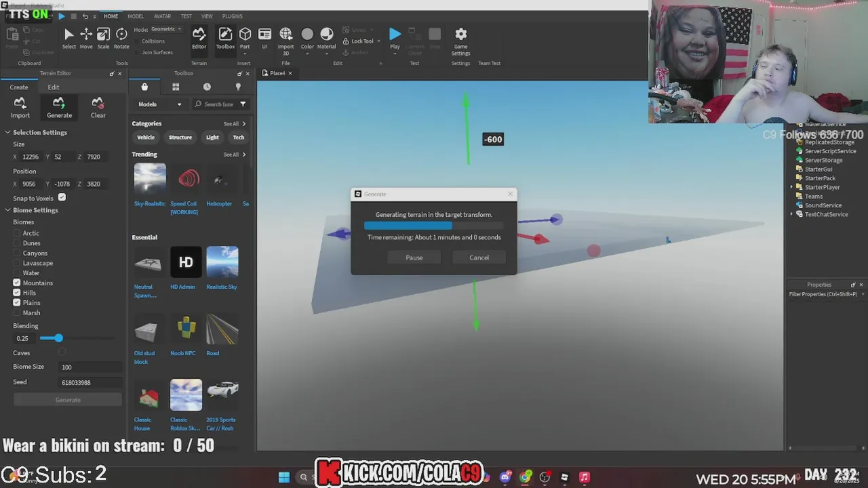Expand the StarterPlayer tree node
Image resolution: width=868 pixels, height=488 pixels.
[x=791, y=187]
